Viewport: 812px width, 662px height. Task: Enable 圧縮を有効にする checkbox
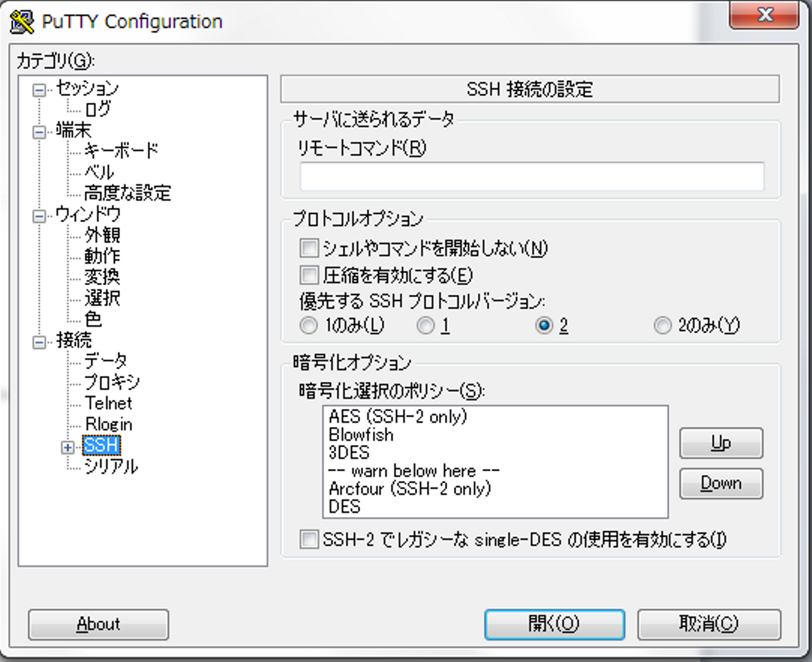pyautogui.click(x=309, y=275)
